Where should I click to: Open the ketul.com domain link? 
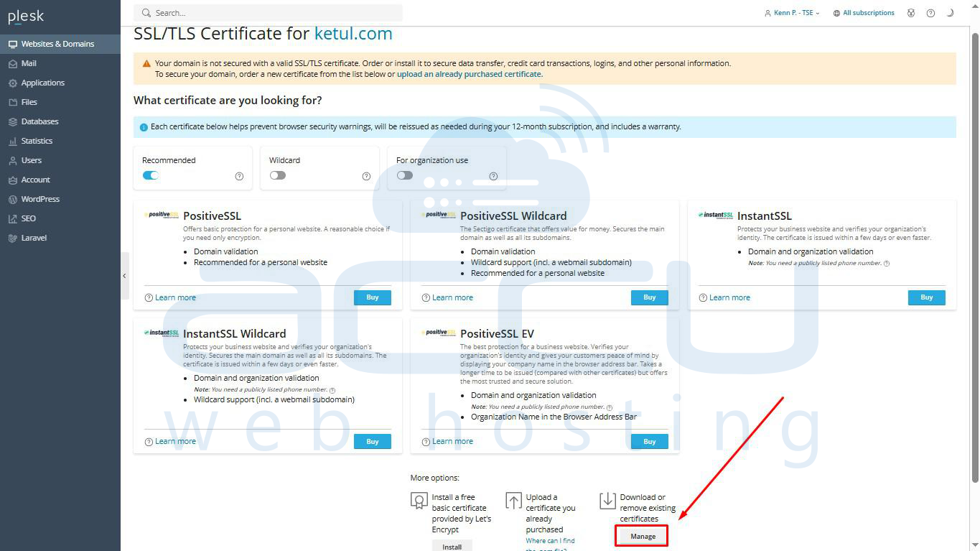(x=353, y=34)
